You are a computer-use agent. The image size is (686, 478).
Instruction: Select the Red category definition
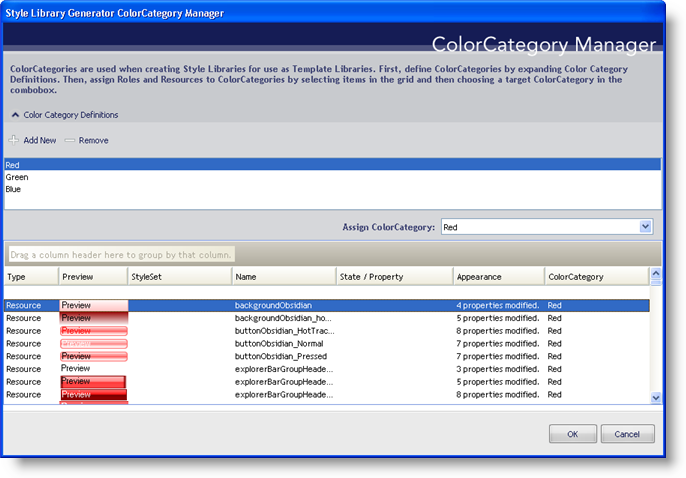pyautogui.click(x=13, y=165)
